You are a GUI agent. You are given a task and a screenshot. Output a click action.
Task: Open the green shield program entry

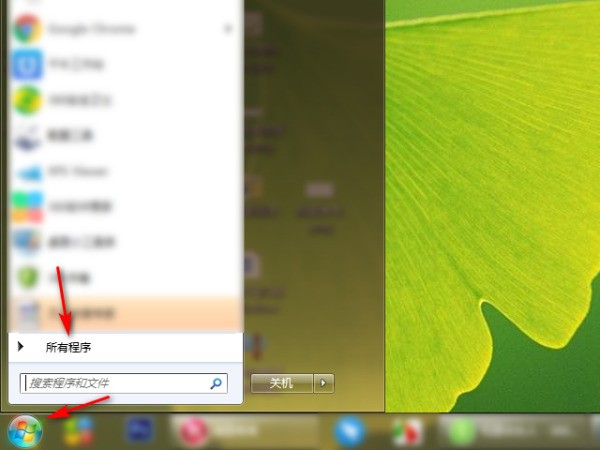125,278
